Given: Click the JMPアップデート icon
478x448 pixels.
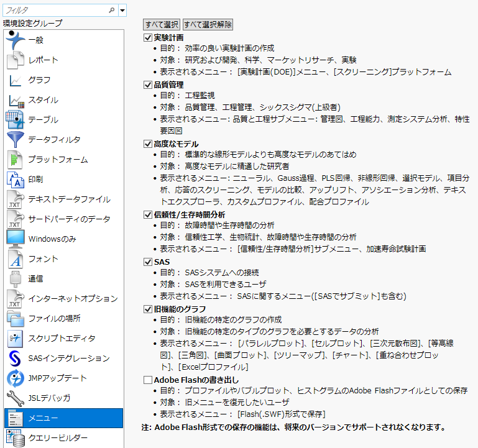Looking at the screenshot, I should [x=15, y=378].
